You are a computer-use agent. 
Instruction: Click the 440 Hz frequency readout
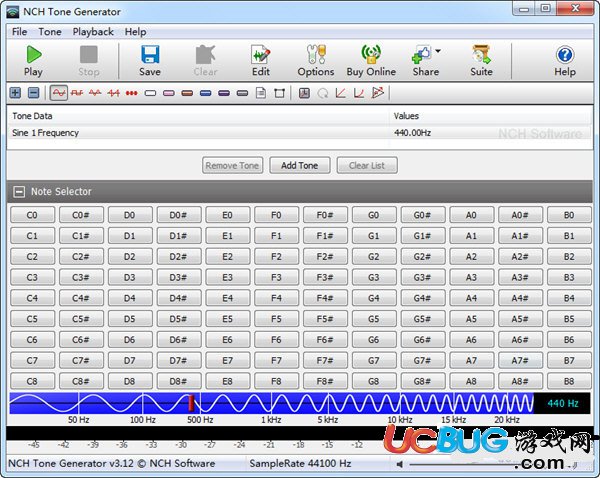click(x=562, y=403)
